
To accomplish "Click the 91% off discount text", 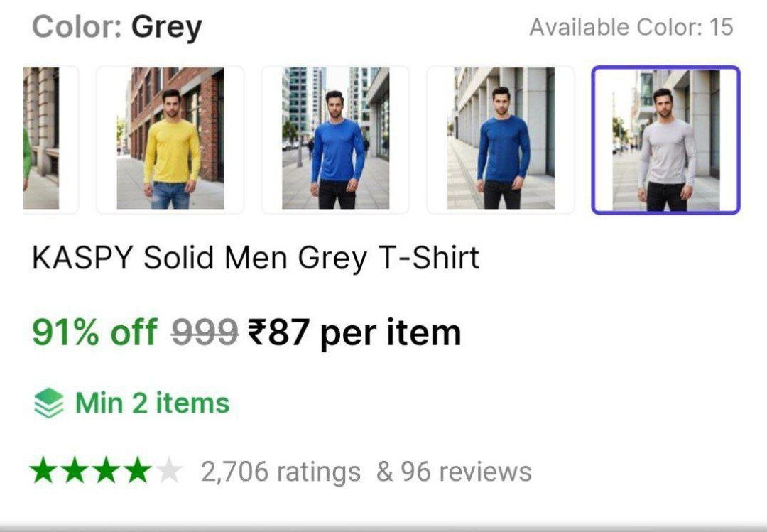I will pos(94,332).
